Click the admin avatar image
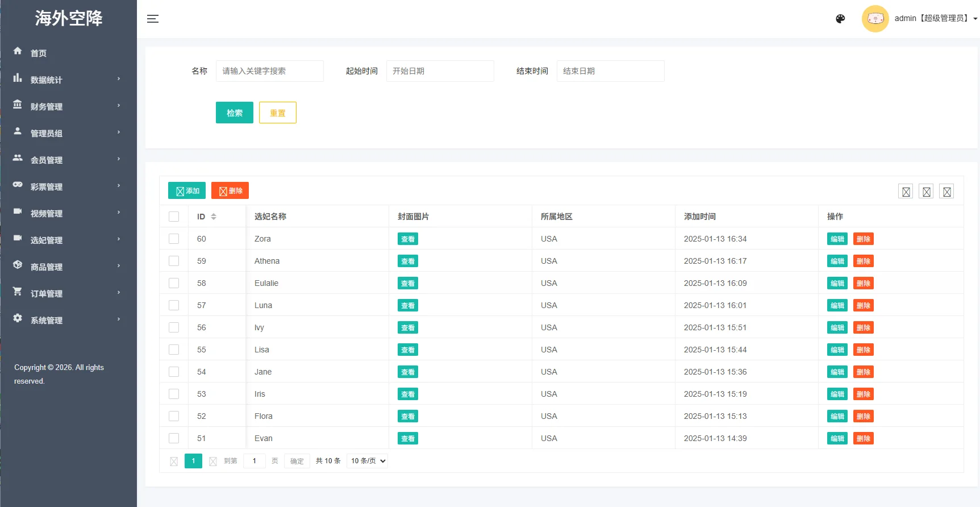 coord(875,19)
